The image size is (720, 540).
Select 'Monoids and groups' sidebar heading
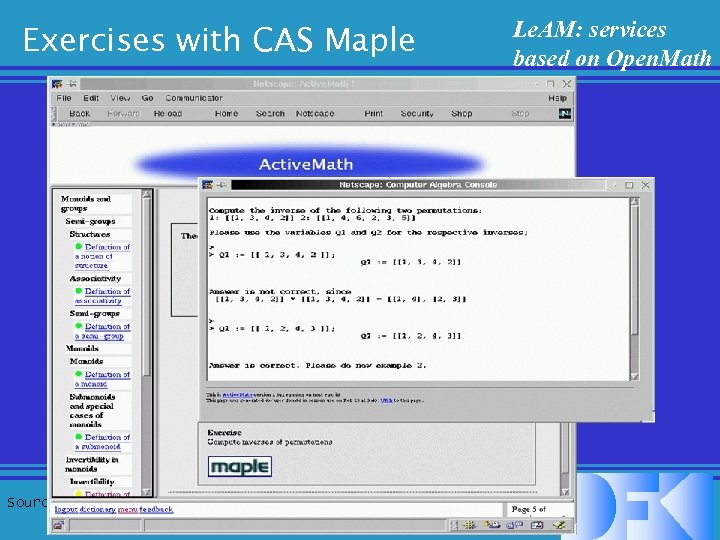[x=86, y=203]
